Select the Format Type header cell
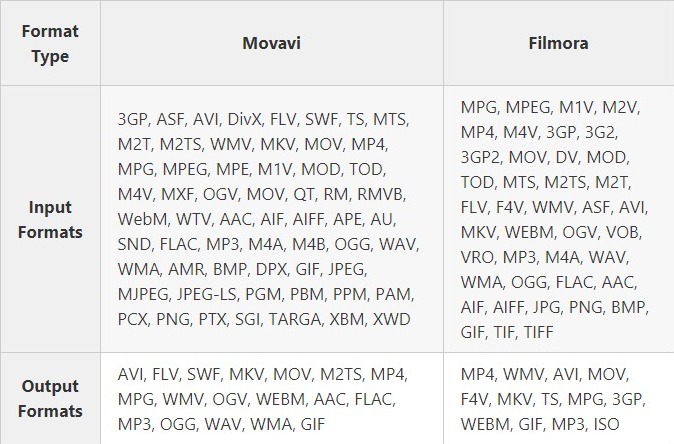This screenshot has width=674, height=444. coord(50,44)
